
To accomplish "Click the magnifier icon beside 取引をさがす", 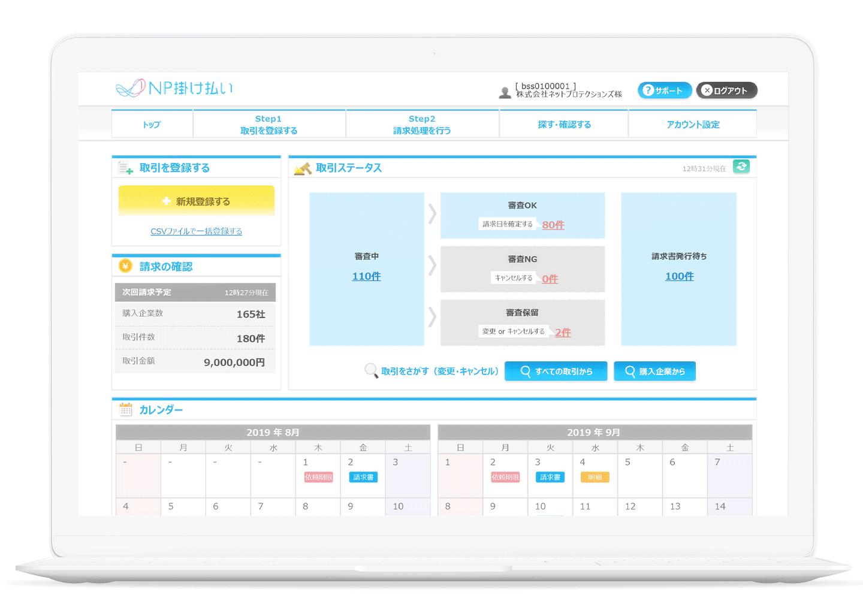I will 371,371.
